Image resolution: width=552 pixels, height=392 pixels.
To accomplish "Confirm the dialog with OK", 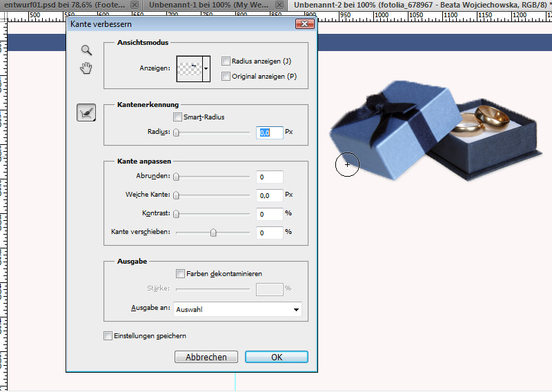I will click(x=276, y=357).
